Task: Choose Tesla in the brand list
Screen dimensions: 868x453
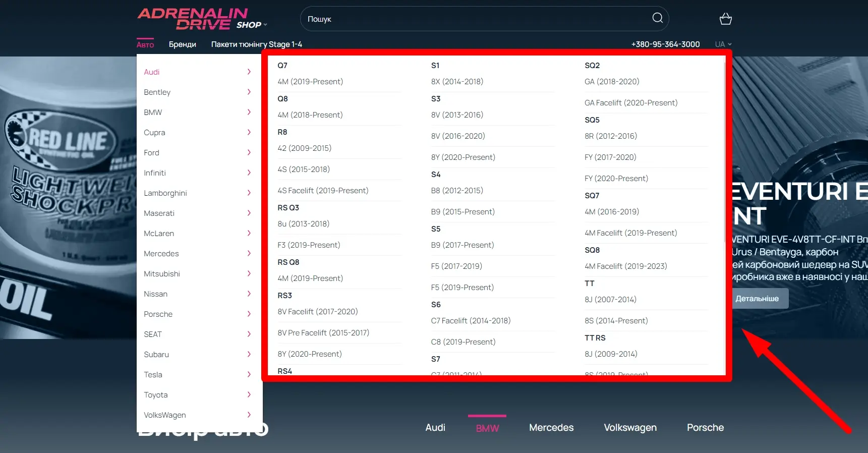Action: click(153, 374)
